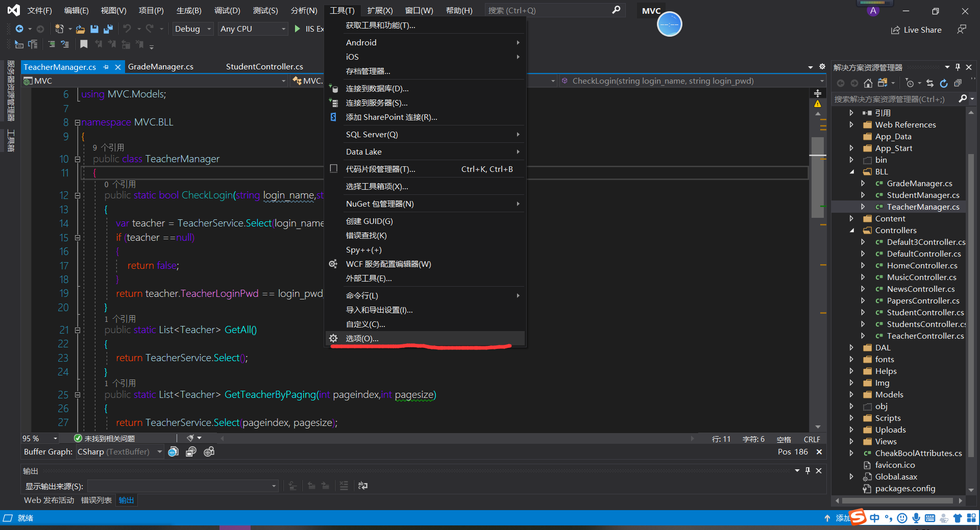
Task: Open the 1 个引用 reference link above GetAll
Action: pos(119,318)
